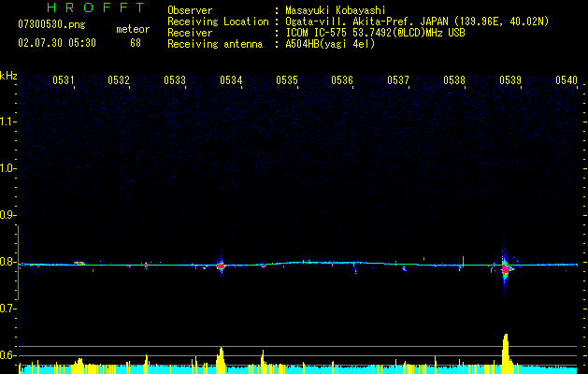Click the 0.7 kHz frequency label
588x374 pixels.
pyautogui.click(x=8, y=309)
